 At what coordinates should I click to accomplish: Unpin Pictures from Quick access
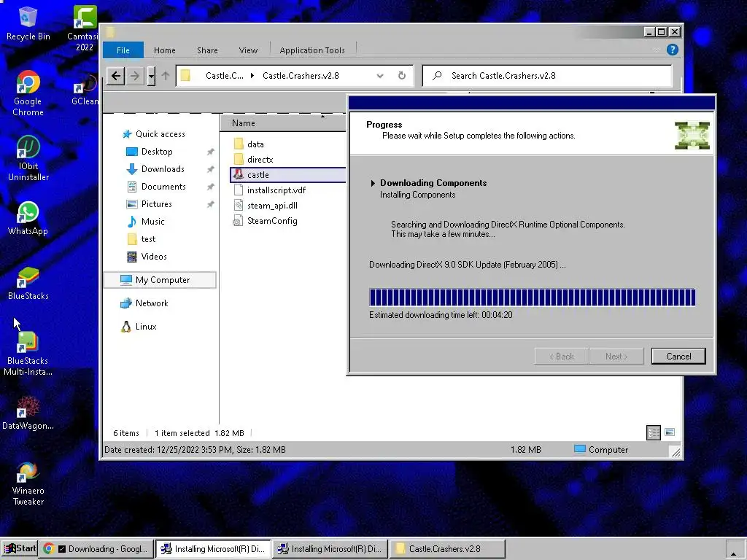[210, 204]
